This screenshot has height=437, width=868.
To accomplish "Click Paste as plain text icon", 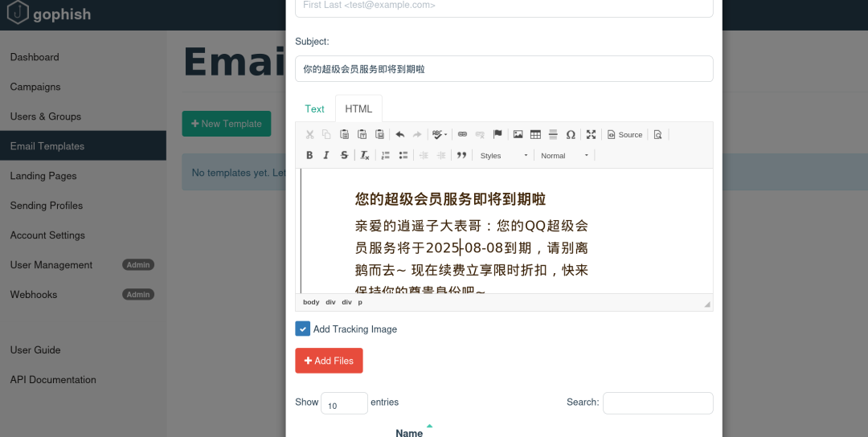I will (362, 134).
